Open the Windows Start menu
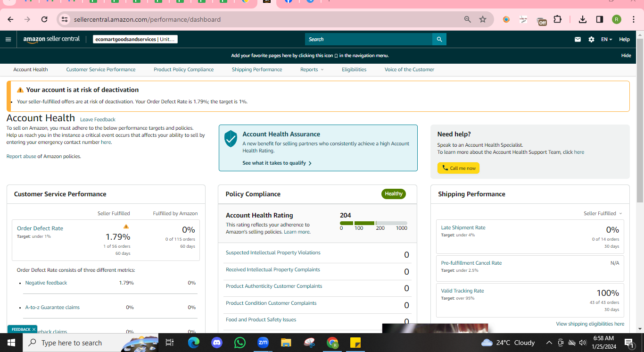 11,343
